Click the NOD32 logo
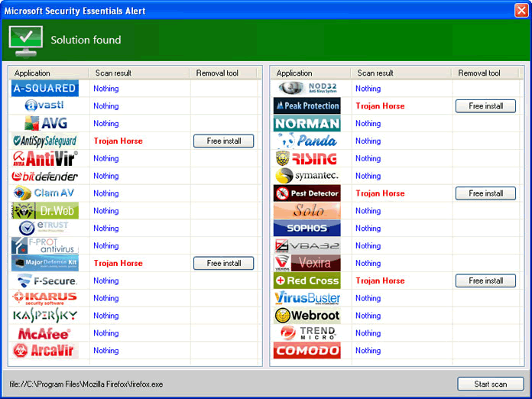Image resolution: width=532 pixels, height=399 pixels. 308,88
